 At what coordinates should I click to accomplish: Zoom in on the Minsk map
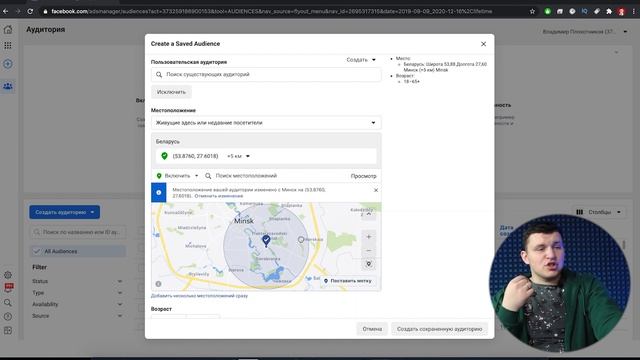tap(369, 237)
